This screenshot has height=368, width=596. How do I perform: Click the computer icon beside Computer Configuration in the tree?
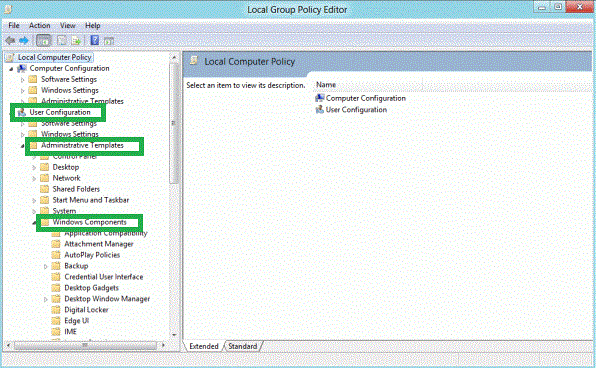22,68
